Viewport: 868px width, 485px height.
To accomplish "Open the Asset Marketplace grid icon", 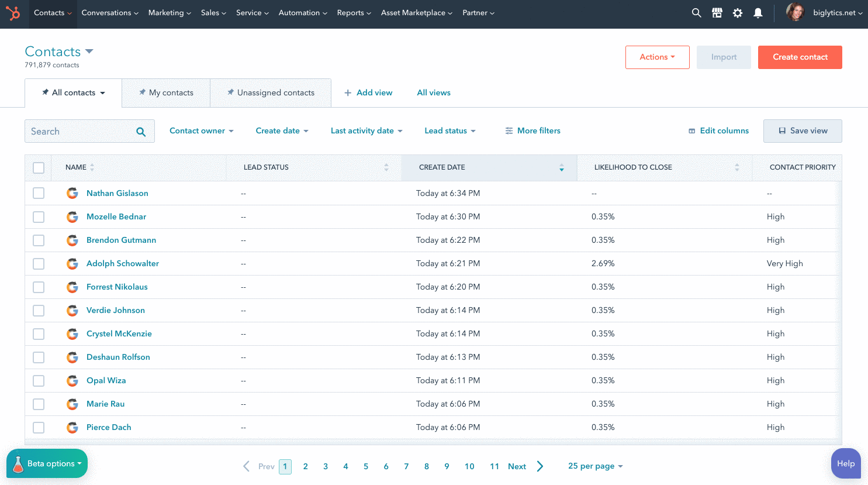I will (717, 12).
